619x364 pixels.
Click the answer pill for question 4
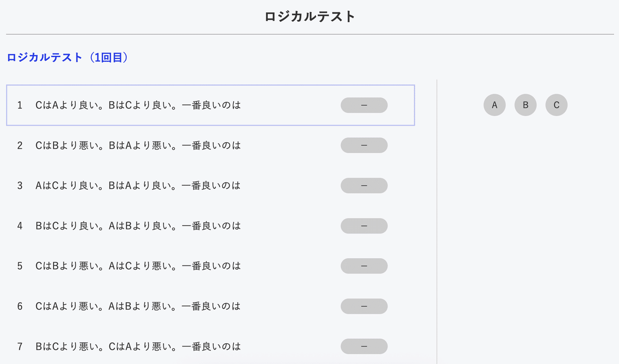click(x=364, y=226)
